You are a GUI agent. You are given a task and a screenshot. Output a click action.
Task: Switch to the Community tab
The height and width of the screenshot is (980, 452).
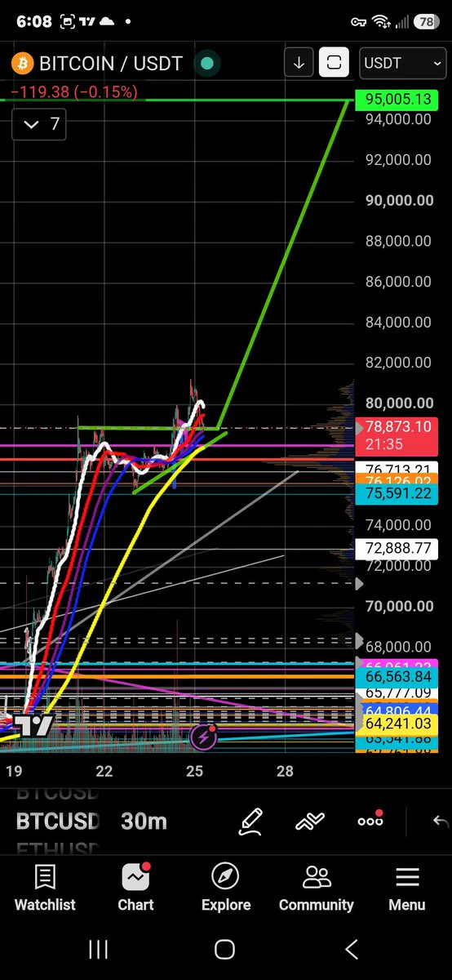[317, 888]
